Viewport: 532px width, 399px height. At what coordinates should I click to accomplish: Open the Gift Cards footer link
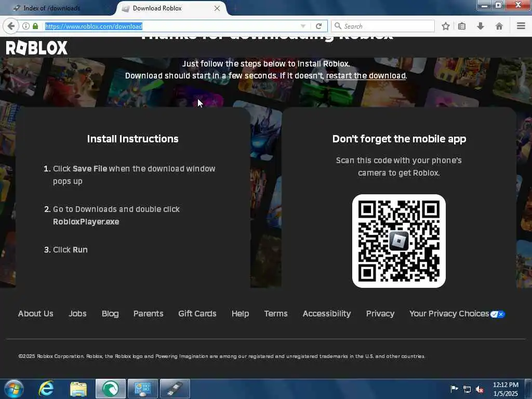[x=197, y=314]
